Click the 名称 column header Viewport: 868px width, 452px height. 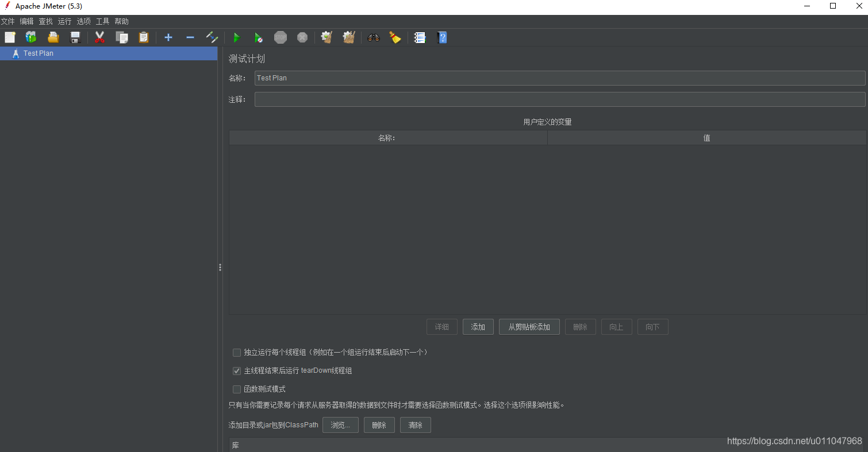(x=388, y=138)
